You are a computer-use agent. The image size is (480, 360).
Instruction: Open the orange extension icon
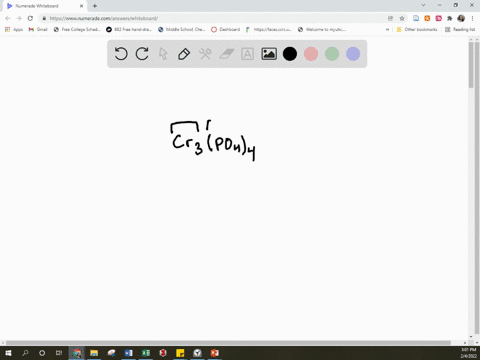(x=427, y=18)
